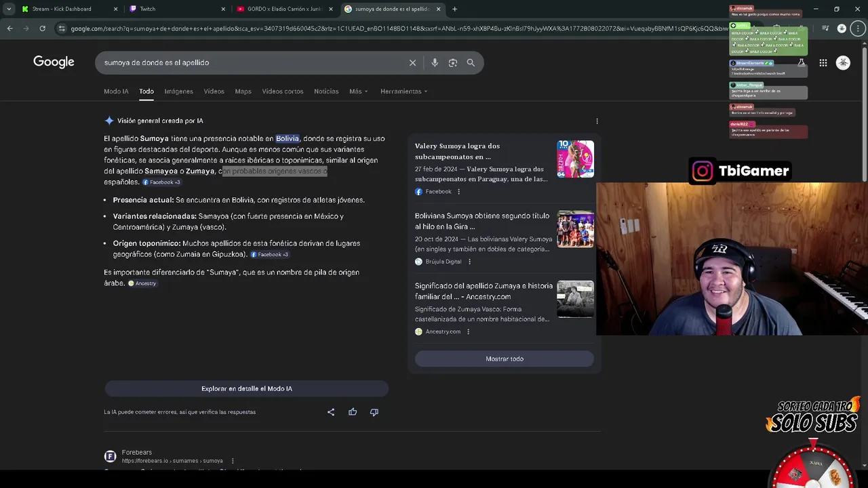Open the Chrome three-dot menu
This screenshot has height=488, width=868.
click(858, 28)
